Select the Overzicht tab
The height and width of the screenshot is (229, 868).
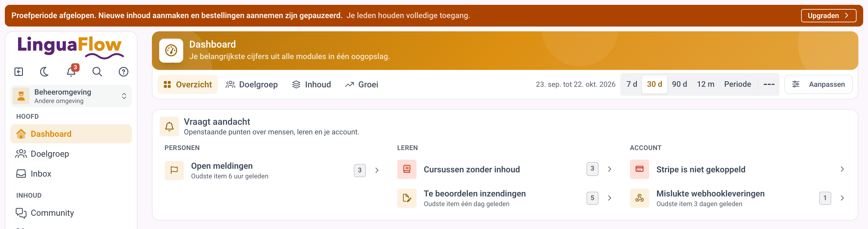pyautogui.click(x=188, y=84)
